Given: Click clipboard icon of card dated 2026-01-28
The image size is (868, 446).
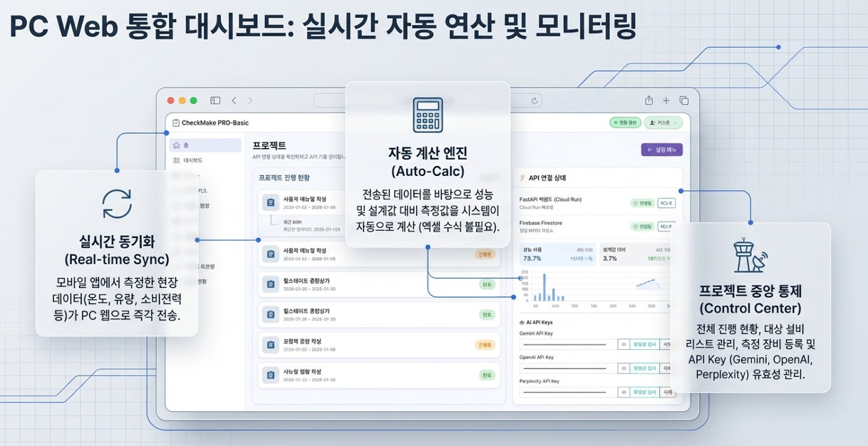Looking at the screenshot, I should (270, 314).
